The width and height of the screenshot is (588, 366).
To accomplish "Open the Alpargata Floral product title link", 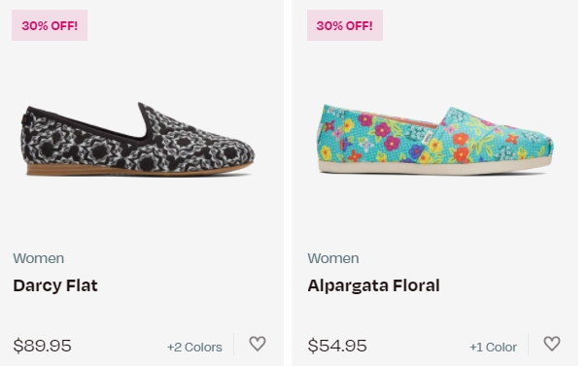I will (x=373, y=285).
